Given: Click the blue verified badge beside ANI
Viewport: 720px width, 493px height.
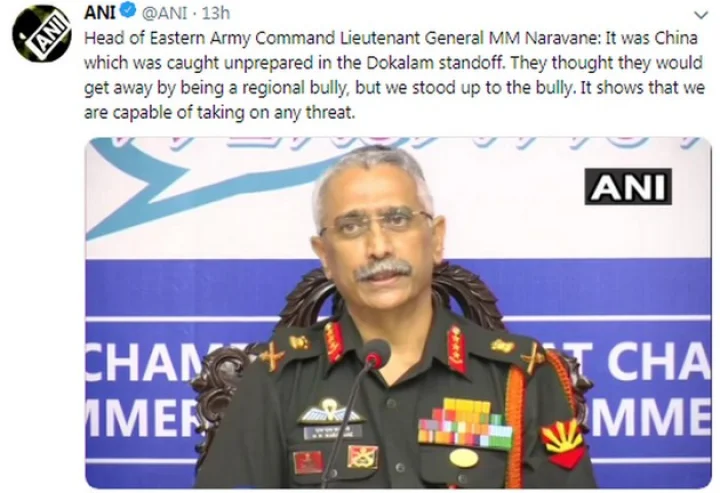Looking at the screenshot, I should 128,11.
